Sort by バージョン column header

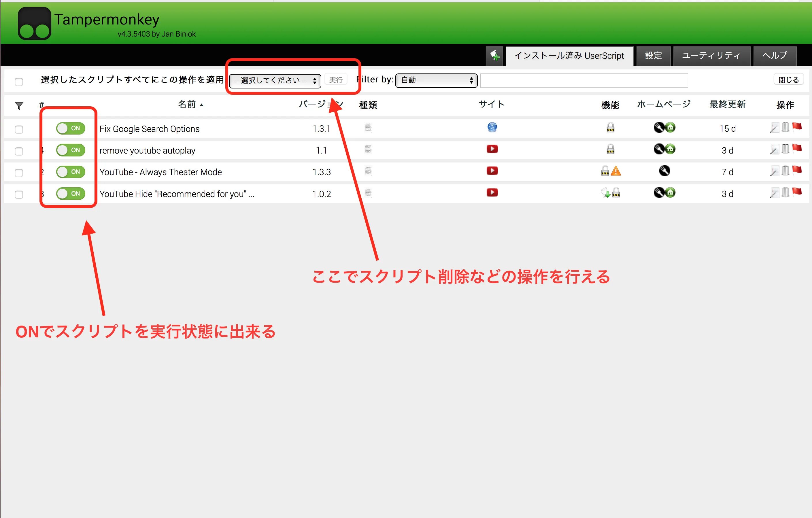tap(321, 105)
